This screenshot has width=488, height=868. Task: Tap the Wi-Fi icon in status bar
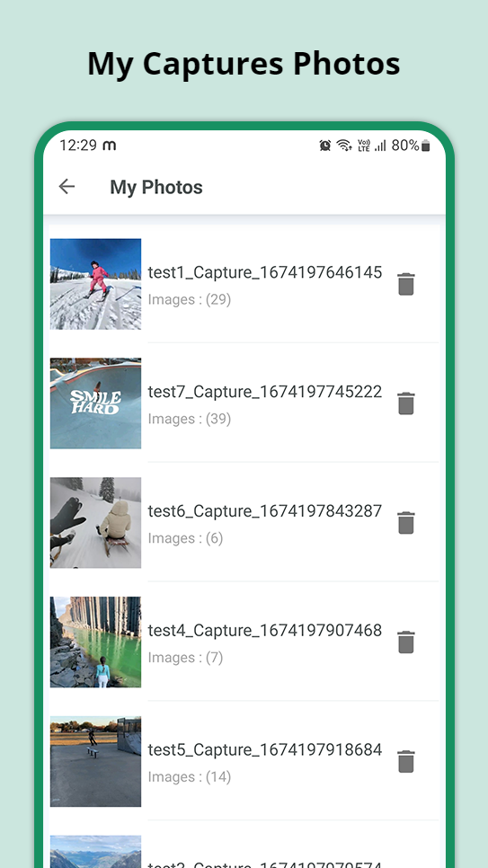click(344, 146)
